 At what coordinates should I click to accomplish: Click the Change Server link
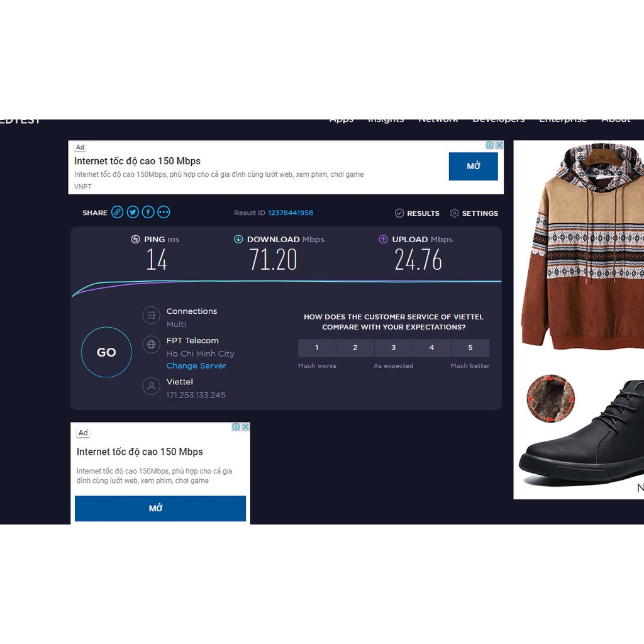(196, 366)
